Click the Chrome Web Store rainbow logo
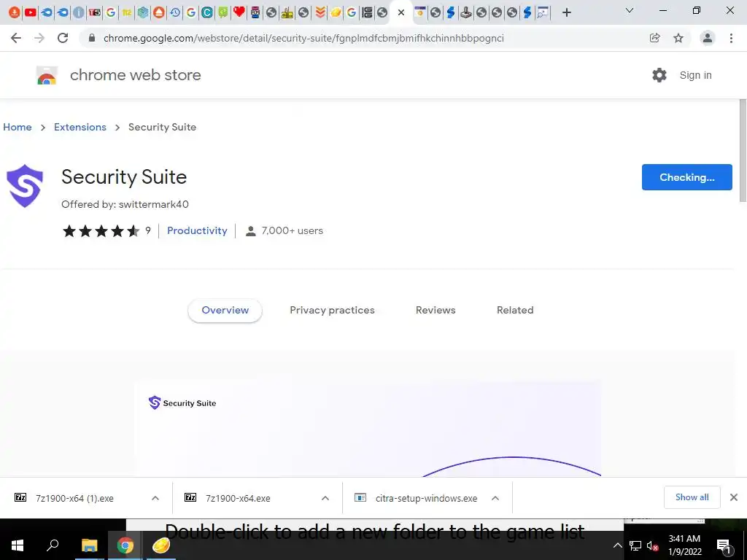The height and width of the screenshot is (560, 747). [x=47, y=75]
